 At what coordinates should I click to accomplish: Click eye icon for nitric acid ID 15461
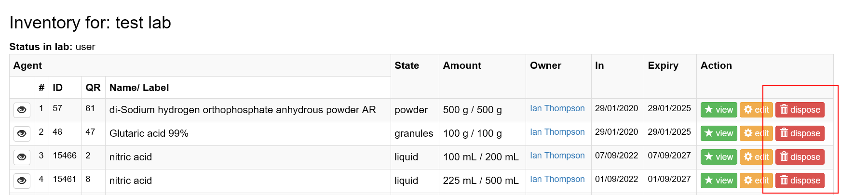[22, 181]
